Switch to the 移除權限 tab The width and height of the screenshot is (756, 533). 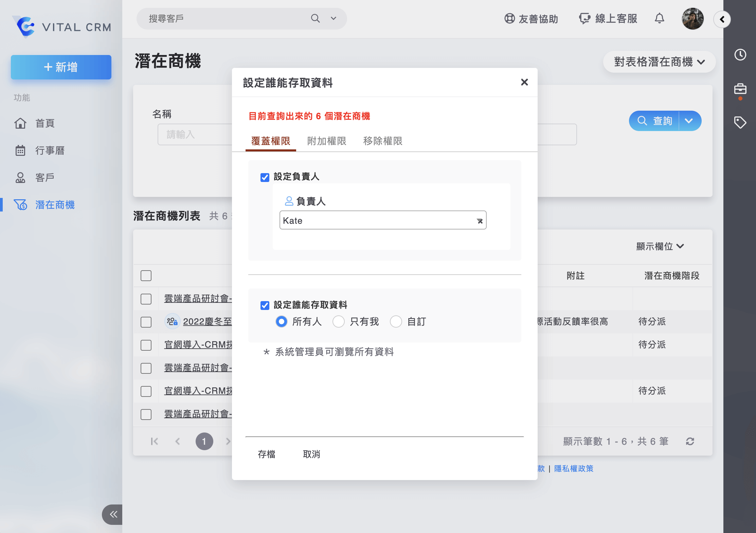[382, 141]
